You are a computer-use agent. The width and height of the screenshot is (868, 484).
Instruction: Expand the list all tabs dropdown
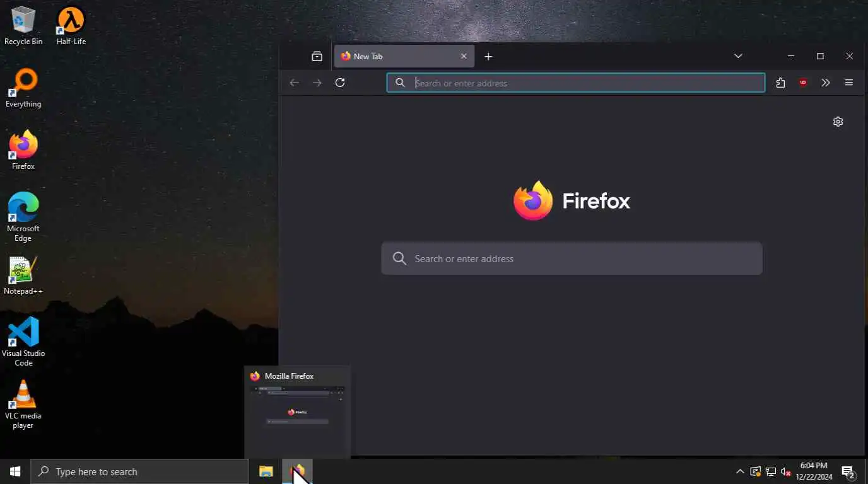[x=738, y=56]
